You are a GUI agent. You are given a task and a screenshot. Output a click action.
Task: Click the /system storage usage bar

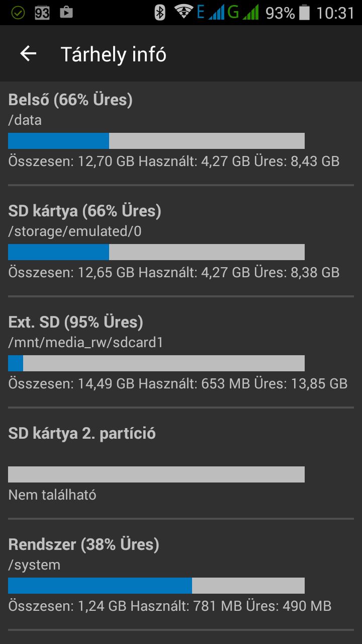coord(156,586)
